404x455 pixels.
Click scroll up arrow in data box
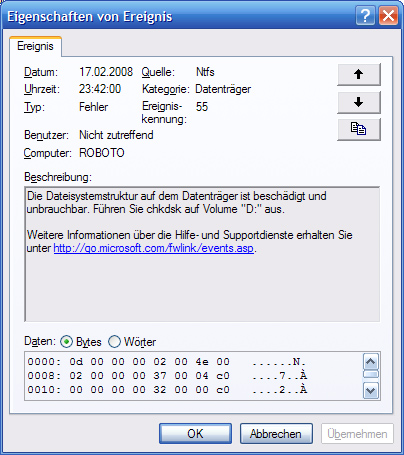coord(371,361)
